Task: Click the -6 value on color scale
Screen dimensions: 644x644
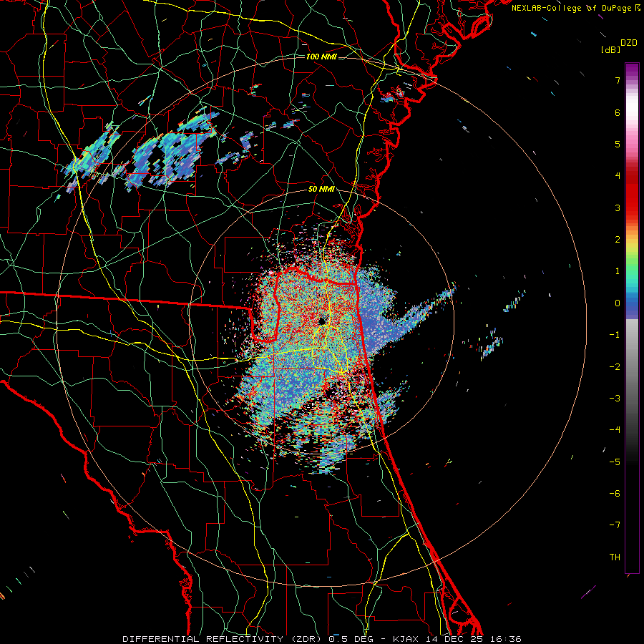Action: [x=615, y=494]
